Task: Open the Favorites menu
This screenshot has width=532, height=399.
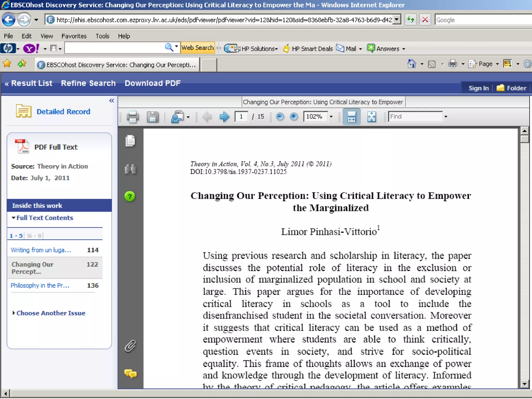Action: [x=74, y=36]
